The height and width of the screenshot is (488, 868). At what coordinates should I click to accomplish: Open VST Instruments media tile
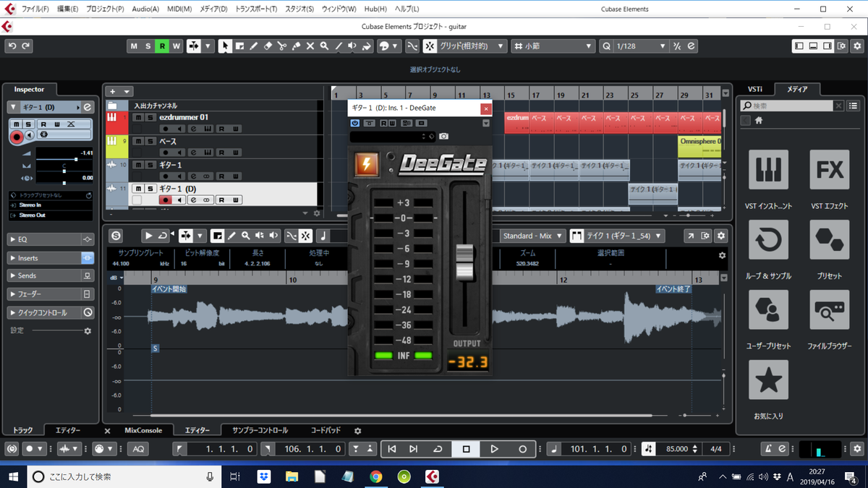tap(767, 171)
